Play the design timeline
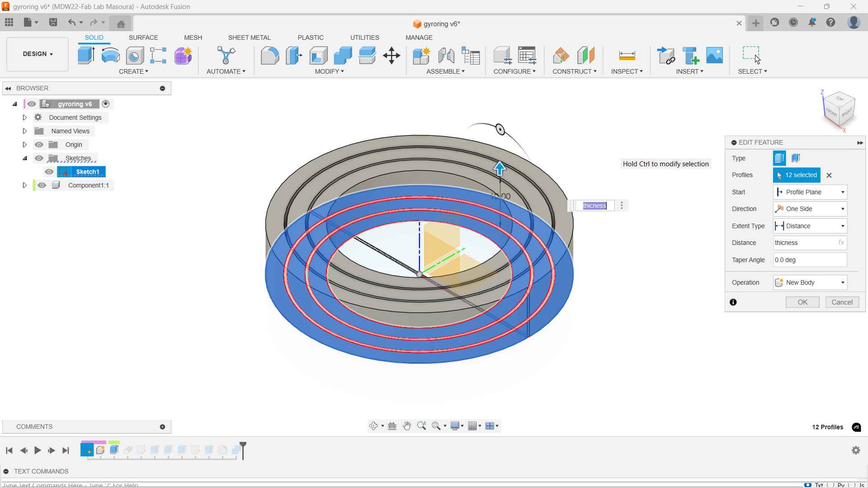Viewport: 868px width, 488px height. tap(38, 450)
